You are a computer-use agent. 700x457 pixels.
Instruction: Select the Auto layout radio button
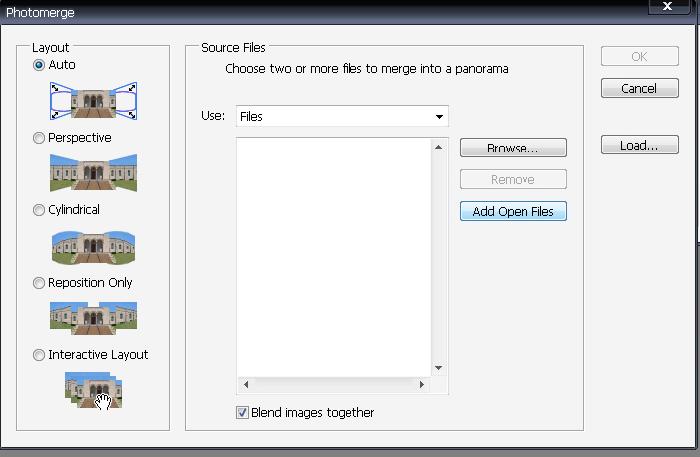39,66
